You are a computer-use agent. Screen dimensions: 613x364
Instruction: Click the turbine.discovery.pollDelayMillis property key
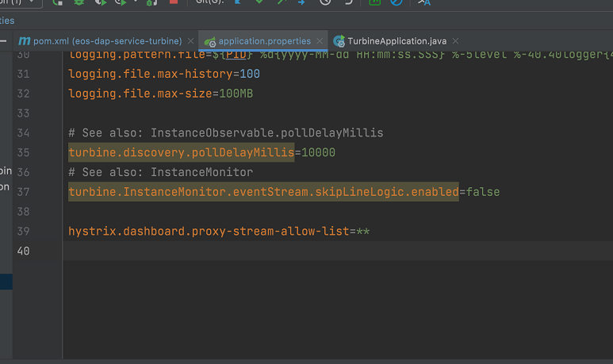181,152
